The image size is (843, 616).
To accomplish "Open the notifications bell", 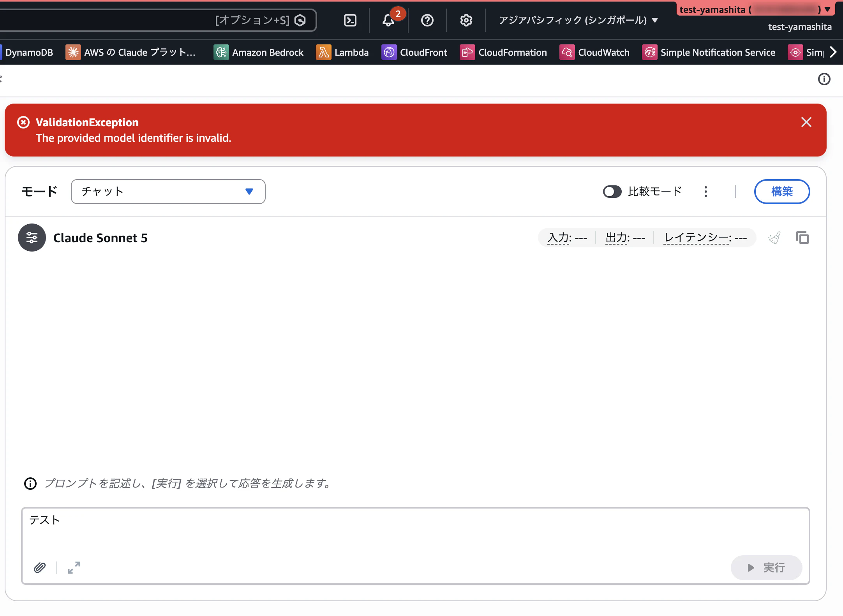I will click(388, 20).
